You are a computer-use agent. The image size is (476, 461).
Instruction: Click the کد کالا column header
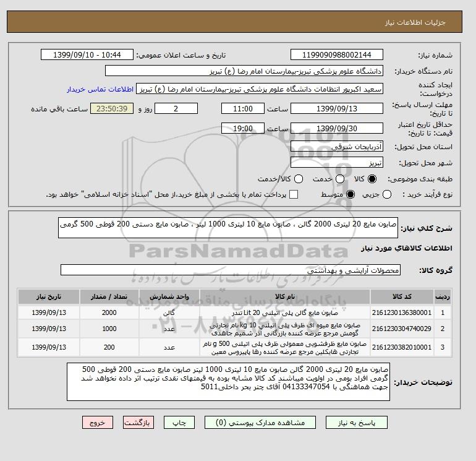(402, 296)
